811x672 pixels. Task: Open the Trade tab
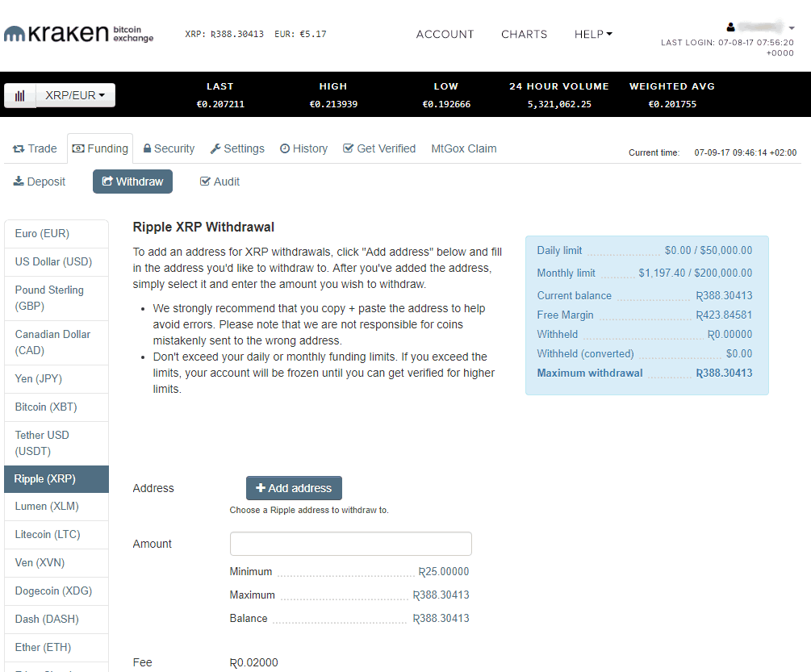35,148
